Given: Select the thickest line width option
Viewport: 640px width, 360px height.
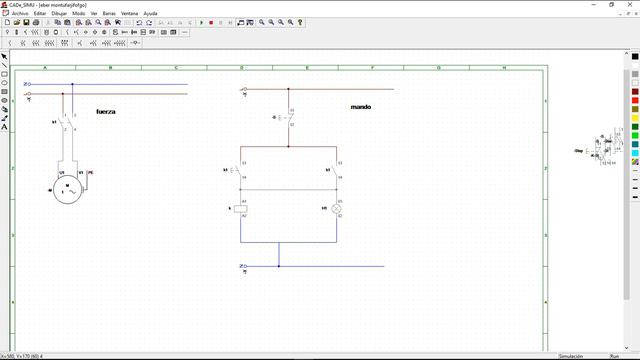Looking at the screenshot, I should 635,197.
